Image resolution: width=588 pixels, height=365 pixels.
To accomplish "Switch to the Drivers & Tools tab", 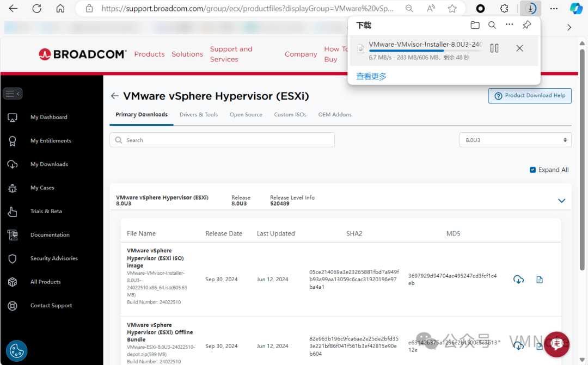I will pyautogui.click(x=198, y=115).
